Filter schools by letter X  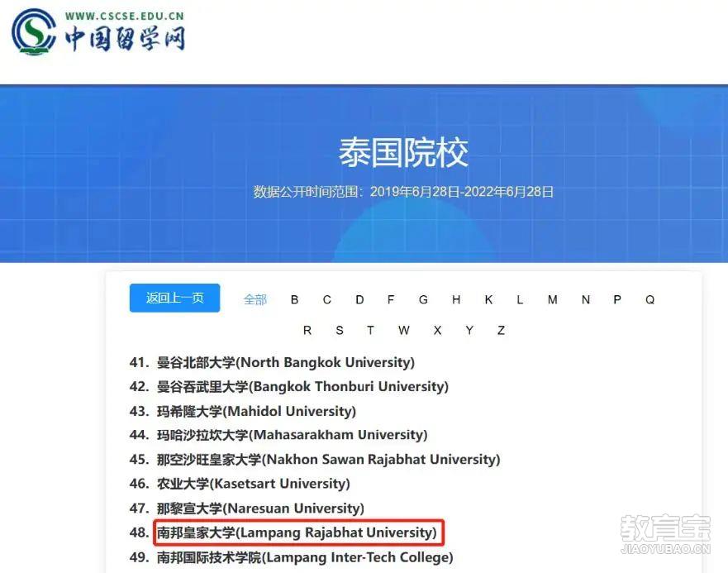[437, 331]
